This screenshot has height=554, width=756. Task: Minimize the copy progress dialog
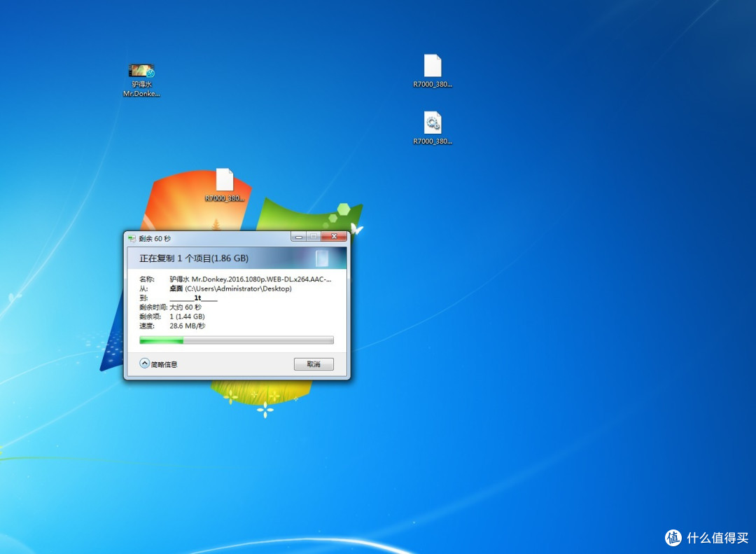tap(298, 237)
